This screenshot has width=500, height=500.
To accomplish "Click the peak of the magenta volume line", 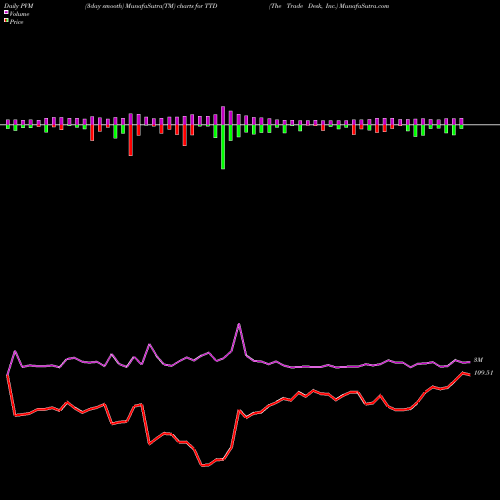I will [x=239, y=324].
